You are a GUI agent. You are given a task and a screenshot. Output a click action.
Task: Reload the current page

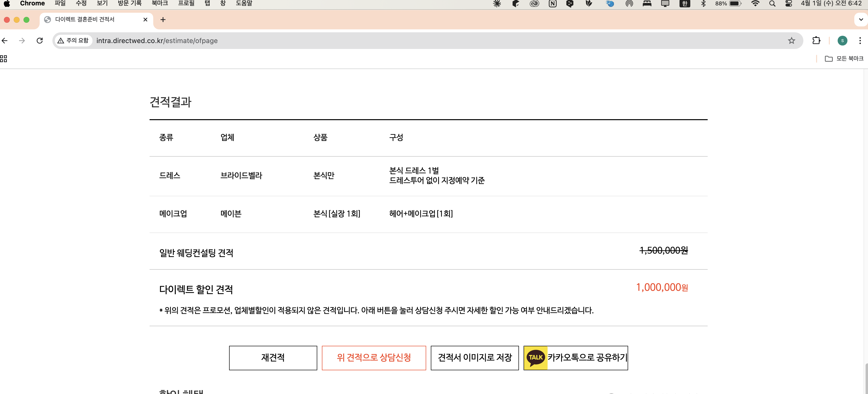pos(40,40)
